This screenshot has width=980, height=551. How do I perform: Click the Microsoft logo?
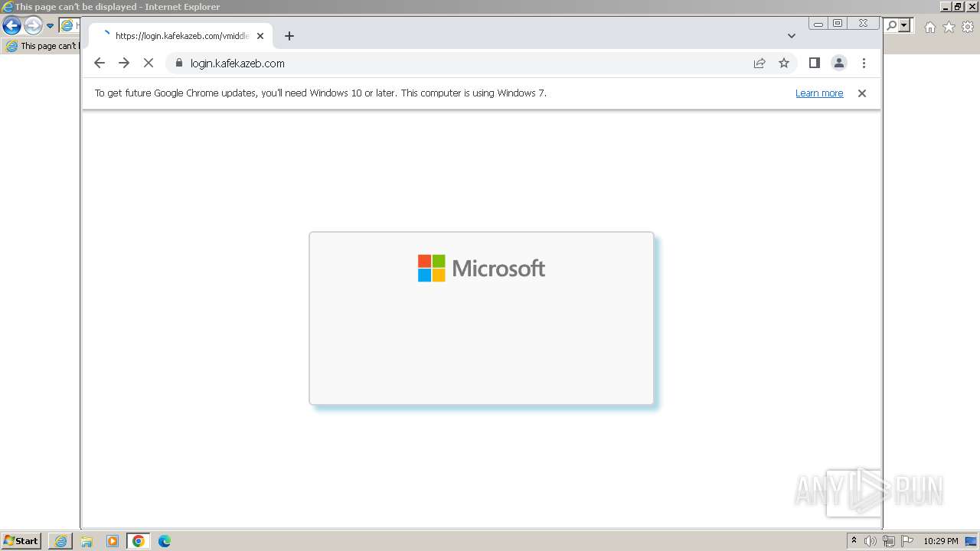pyautogui.click(x=482, y=269)
